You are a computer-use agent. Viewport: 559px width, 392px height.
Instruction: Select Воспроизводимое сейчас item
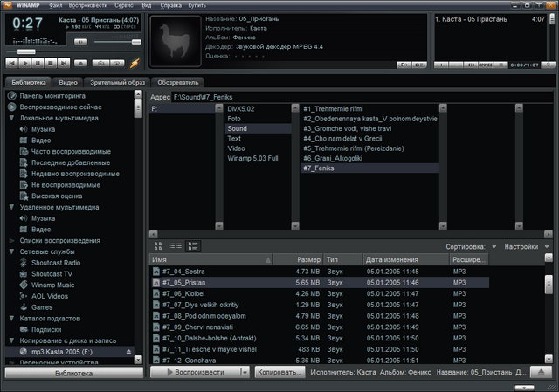pos(60,107)
